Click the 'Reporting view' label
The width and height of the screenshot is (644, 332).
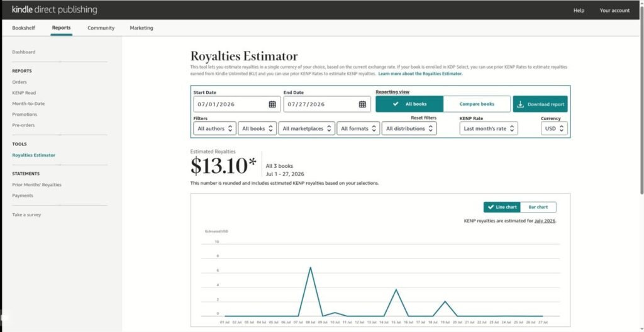392,92
